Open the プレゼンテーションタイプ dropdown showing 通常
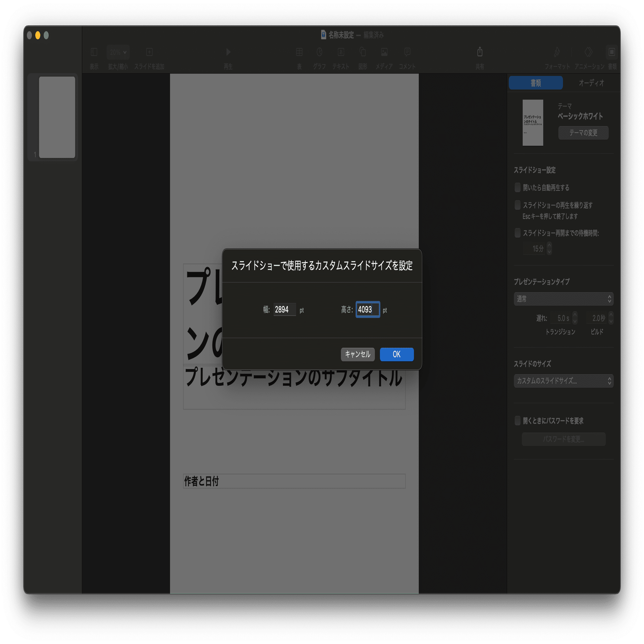This screenshot has height=644, width=644. coord(563,299)
